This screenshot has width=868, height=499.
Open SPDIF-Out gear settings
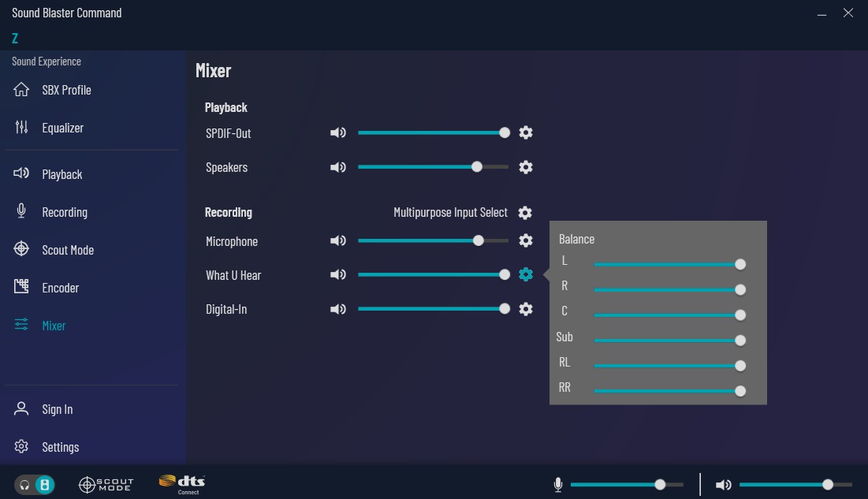pyautogui.click(x=526, y=133)
